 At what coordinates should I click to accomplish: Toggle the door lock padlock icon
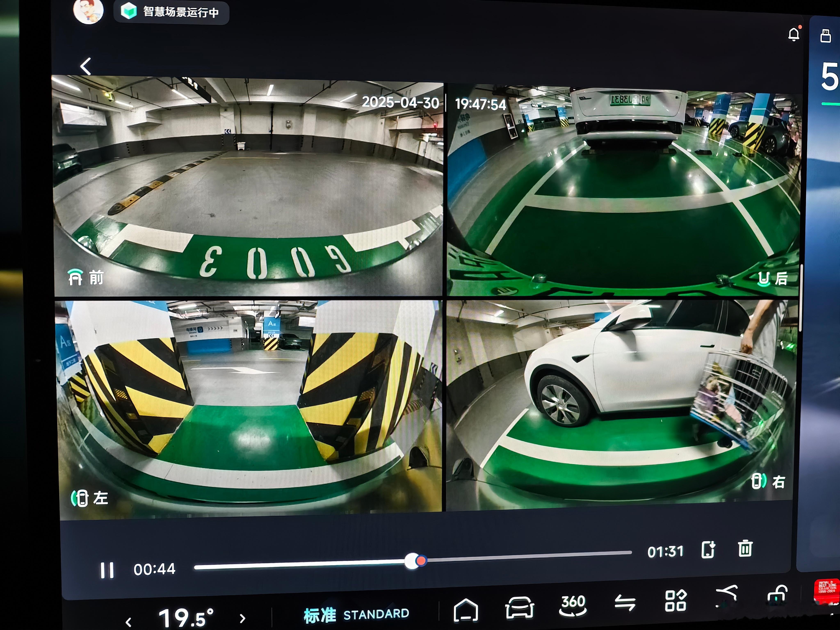(777, 594)
